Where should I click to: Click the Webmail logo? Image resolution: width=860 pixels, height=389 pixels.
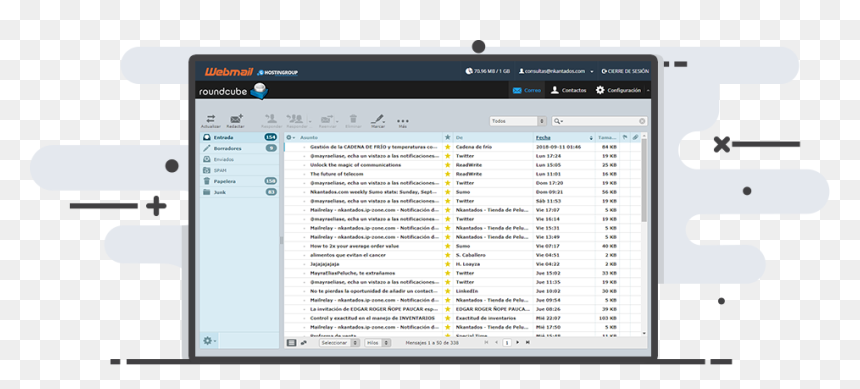[229, 71]
